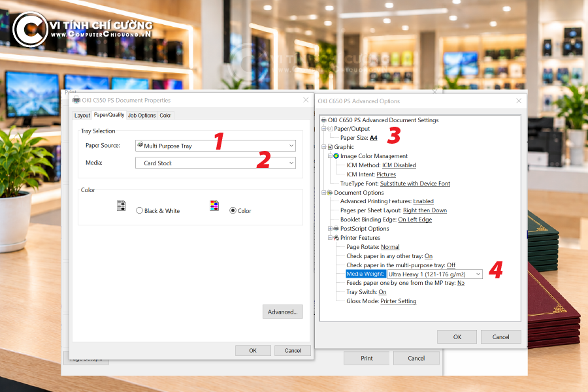Switch to the Layout tab
588x392 pixels.
click(x=82, y=115)
